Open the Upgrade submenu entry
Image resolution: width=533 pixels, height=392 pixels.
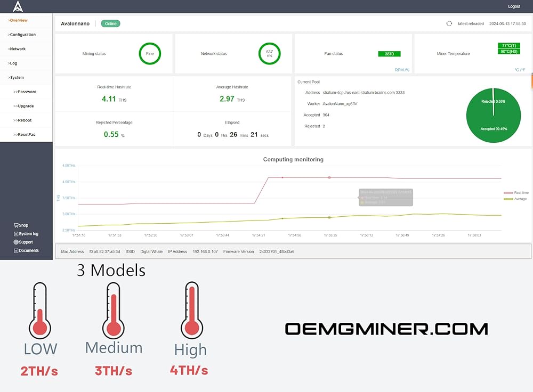point(26,106)
